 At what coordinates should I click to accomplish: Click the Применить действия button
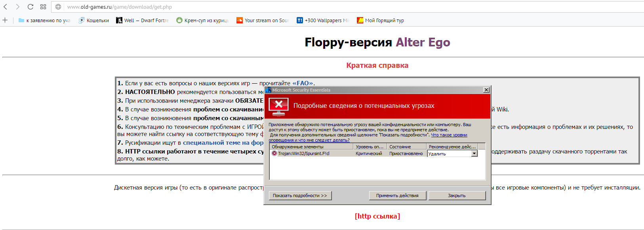click(397, 195)
